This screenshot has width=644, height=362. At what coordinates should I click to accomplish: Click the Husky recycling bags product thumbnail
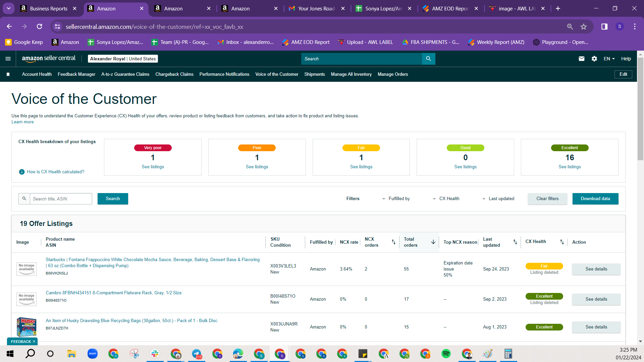(x=26, y=327)
